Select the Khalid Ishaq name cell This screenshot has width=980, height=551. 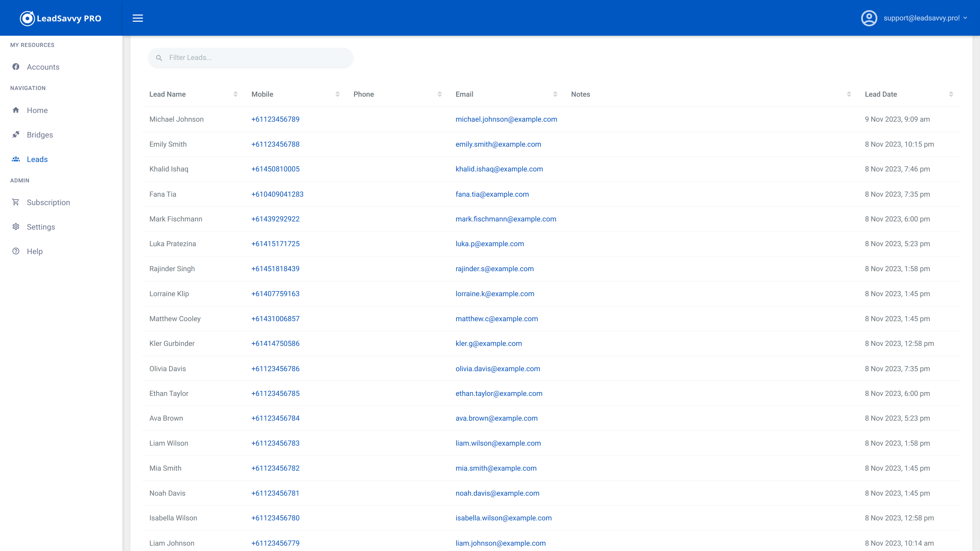point(169,169)
